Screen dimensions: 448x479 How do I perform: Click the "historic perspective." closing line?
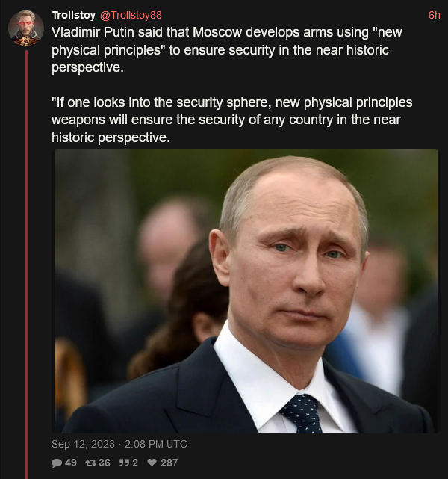pos(111,137)
